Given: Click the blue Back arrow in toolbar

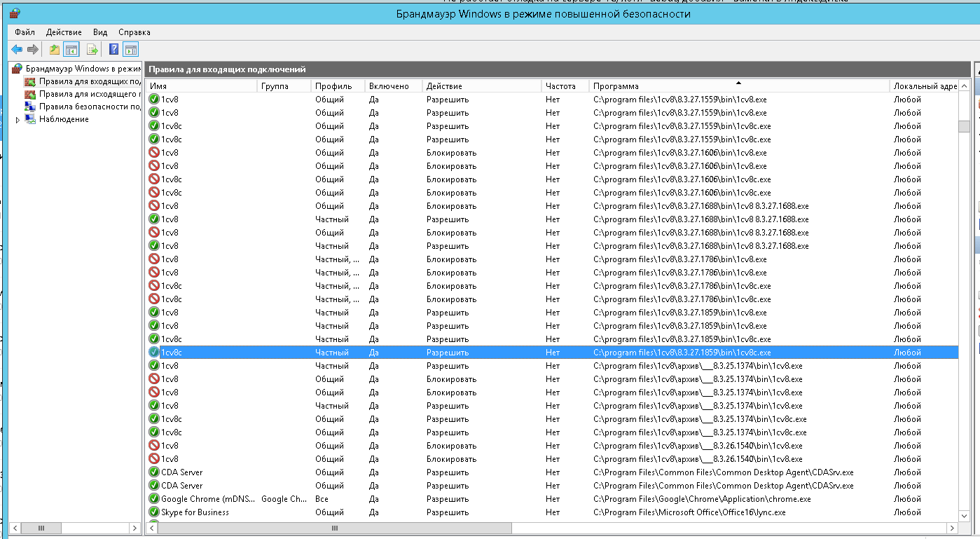Looking at the screenshot, I should 16,49.
